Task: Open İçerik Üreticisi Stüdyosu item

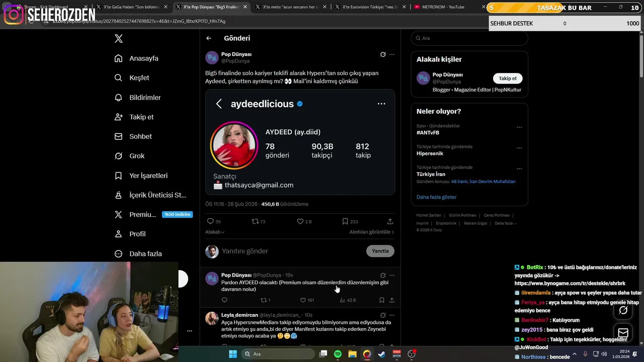Action: 150,195
